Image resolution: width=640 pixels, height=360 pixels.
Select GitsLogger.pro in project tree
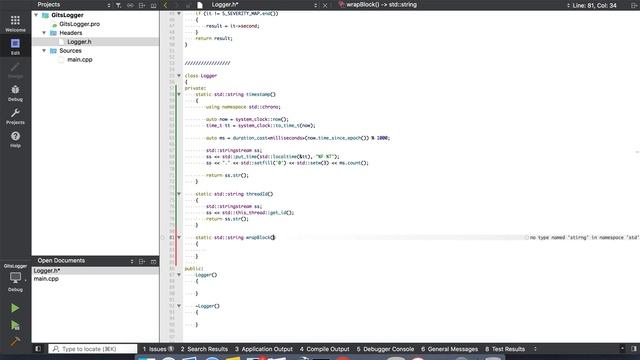click(x=79, y=24)
